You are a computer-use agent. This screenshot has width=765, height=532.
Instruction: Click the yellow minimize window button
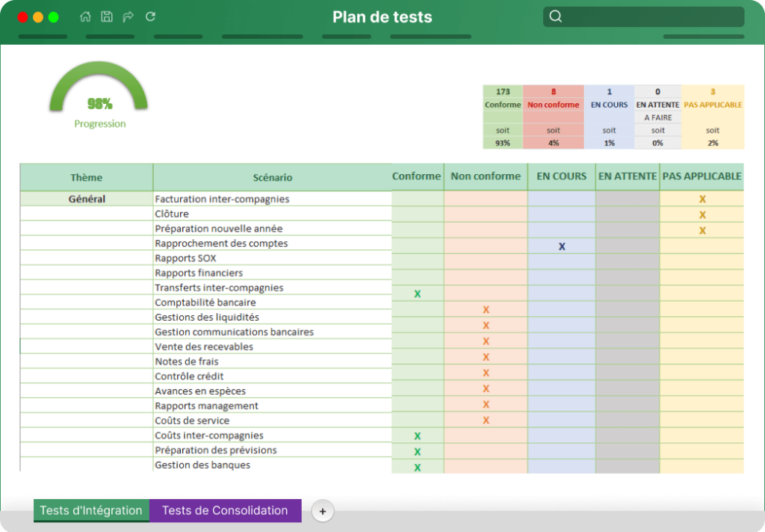pos(38,17)
